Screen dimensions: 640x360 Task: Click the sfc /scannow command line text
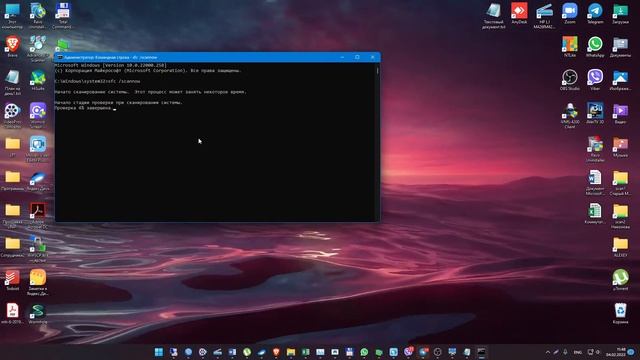(x=123, y=81)
